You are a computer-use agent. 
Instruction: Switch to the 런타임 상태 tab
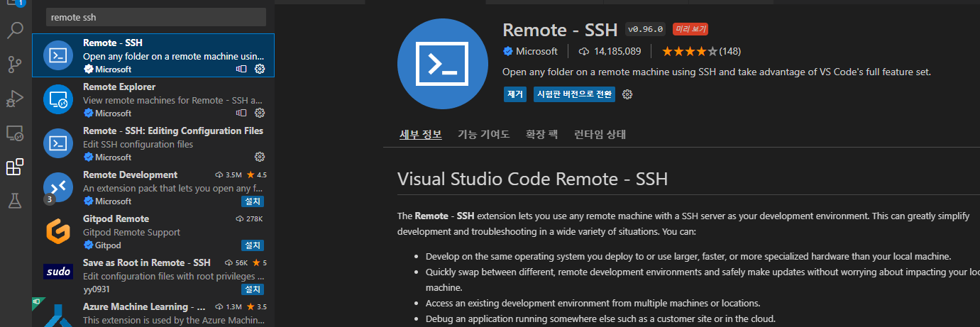pyautogui.click(x=600, y=134)
